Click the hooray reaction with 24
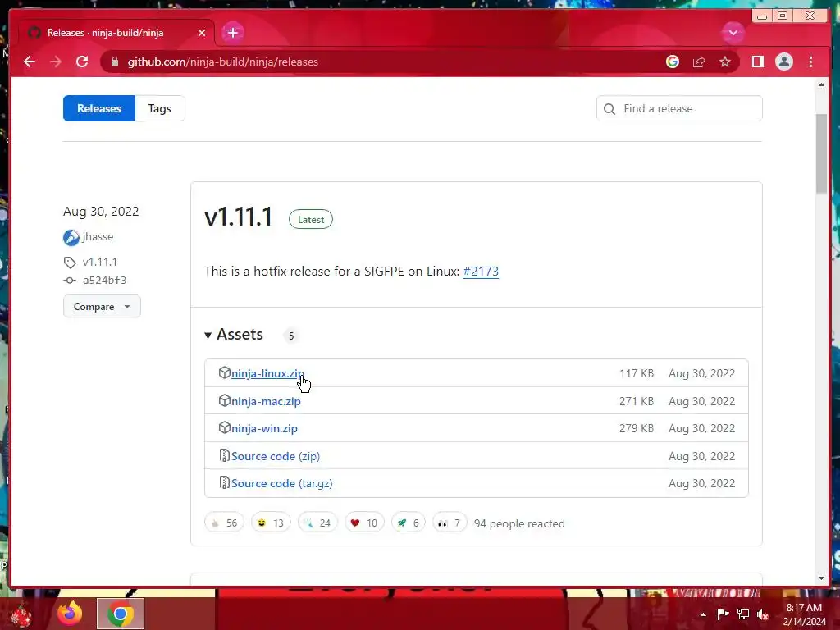 pyautogui.click(x=317, y=523)
